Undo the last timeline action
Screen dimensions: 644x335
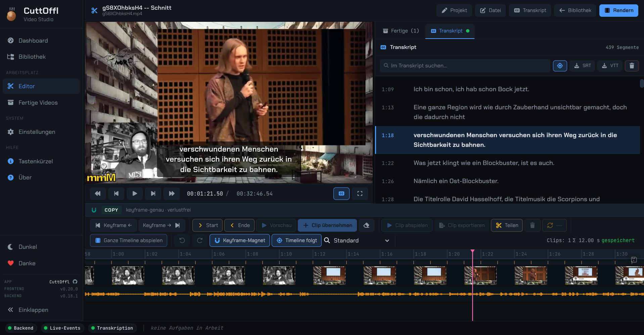[x=182, y=240]
